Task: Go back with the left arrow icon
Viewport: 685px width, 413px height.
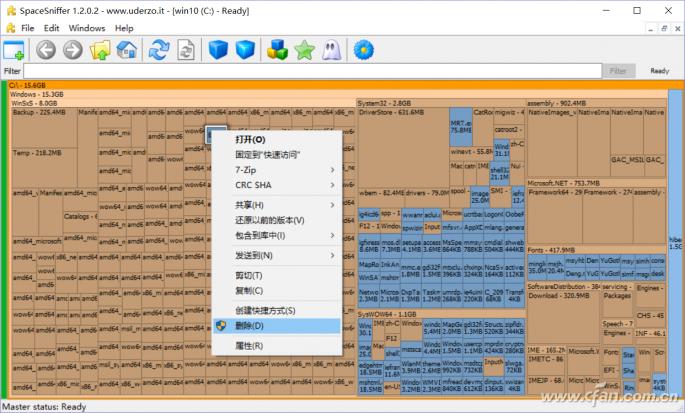Action: tap(46, 50)
